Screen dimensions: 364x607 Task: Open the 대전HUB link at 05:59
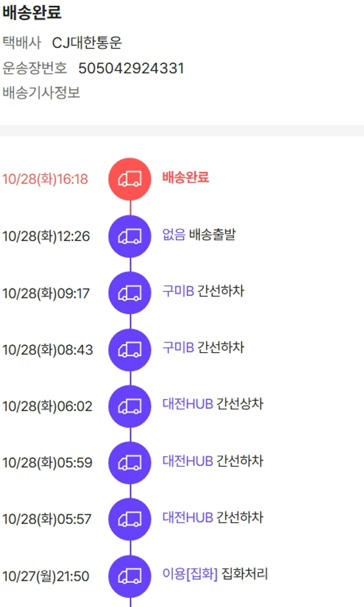pyautogui.click(x=188, y=460)
